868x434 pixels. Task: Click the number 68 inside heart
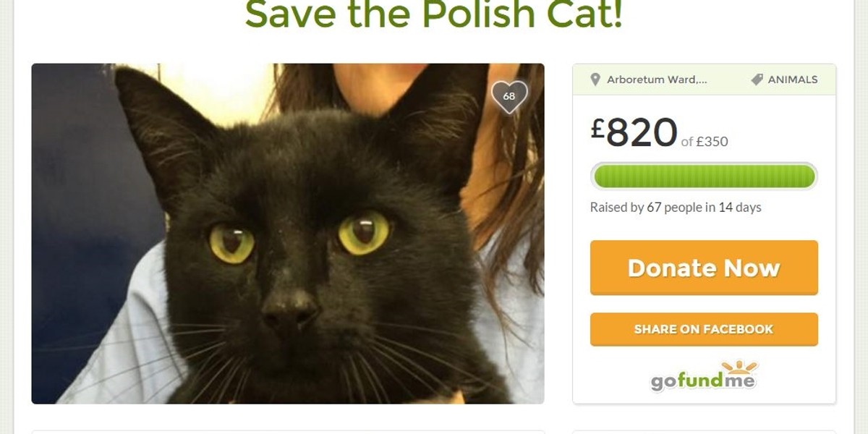[509, 96]
